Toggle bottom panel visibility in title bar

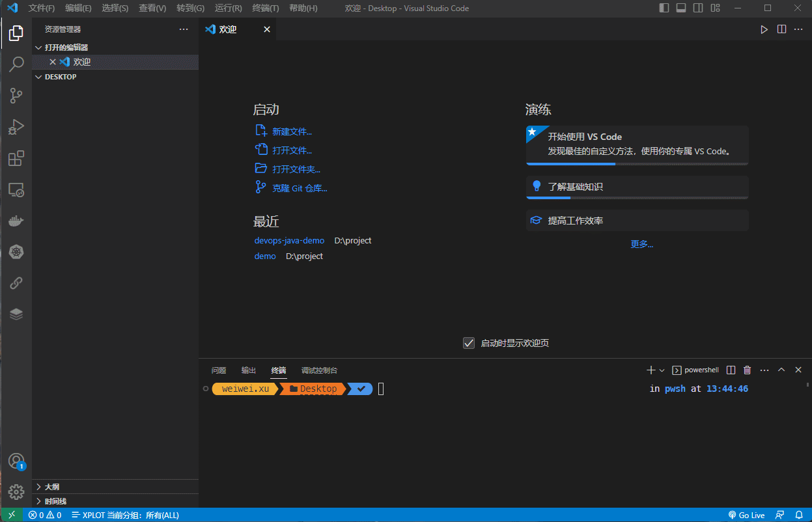(x=681, y=8)
